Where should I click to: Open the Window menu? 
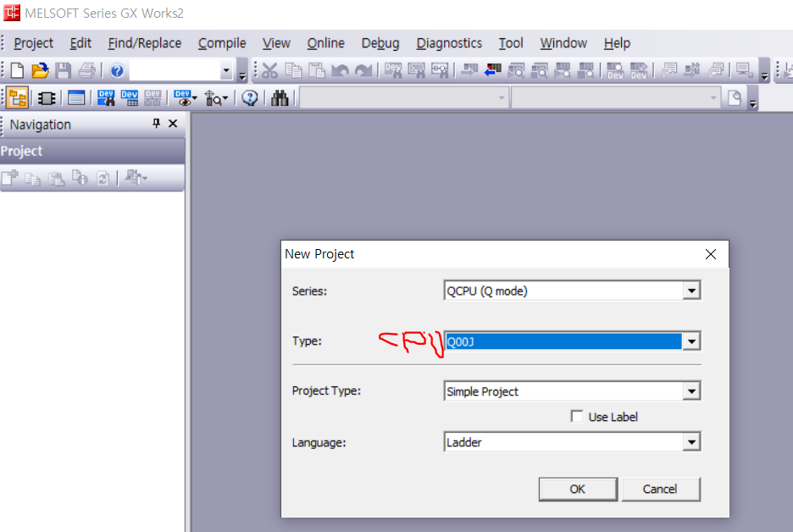pos(563,43)
